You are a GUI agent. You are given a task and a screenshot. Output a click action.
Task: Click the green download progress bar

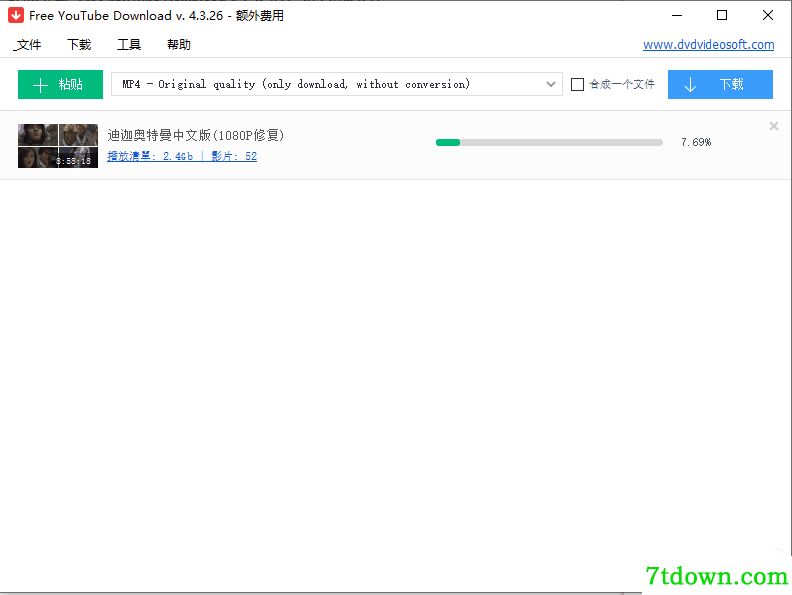coord(549,142)
